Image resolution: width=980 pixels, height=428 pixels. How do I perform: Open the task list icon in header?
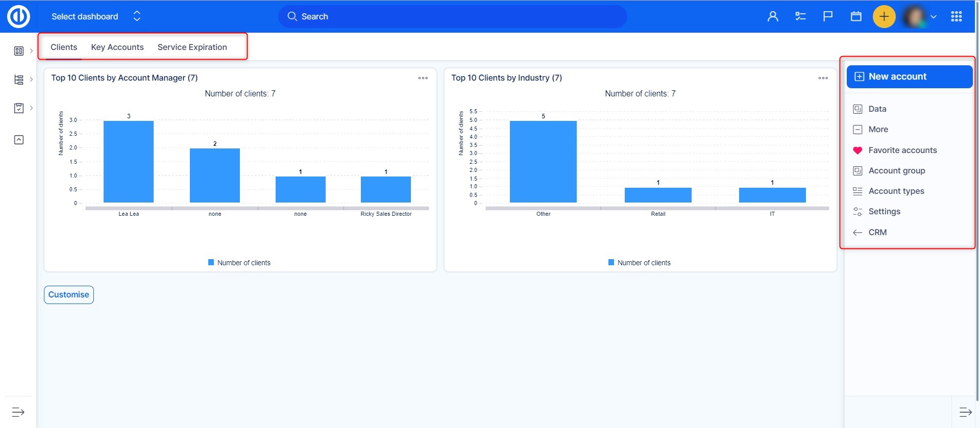click(800, 16)
